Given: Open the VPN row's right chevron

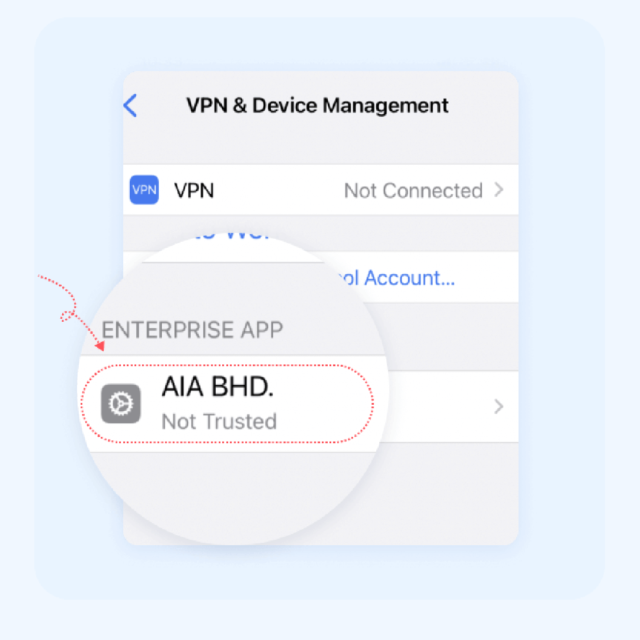Looking at the screenshot, I should [498, 190].
